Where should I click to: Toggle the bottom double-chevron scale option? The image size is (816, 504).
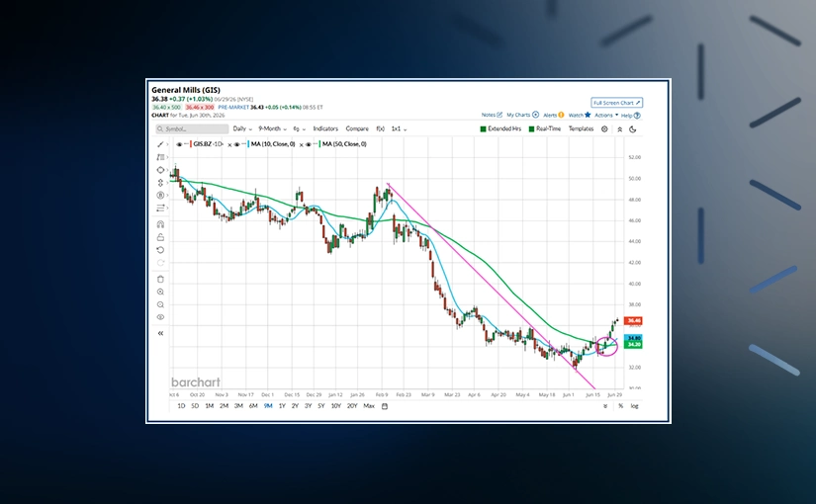pyautogui.click(x=605, y=406)
